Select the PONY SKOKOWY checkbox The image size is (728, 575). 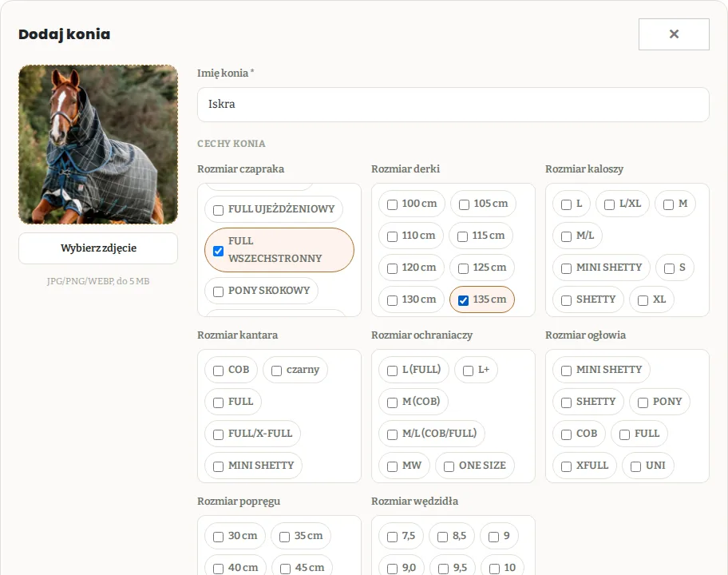click(218, 291)
